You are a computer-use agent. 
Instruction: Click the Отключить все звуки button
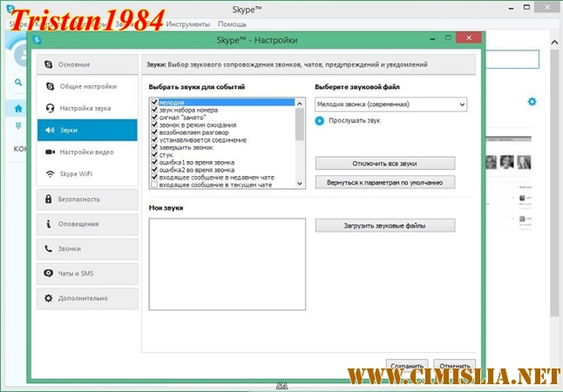384,163
